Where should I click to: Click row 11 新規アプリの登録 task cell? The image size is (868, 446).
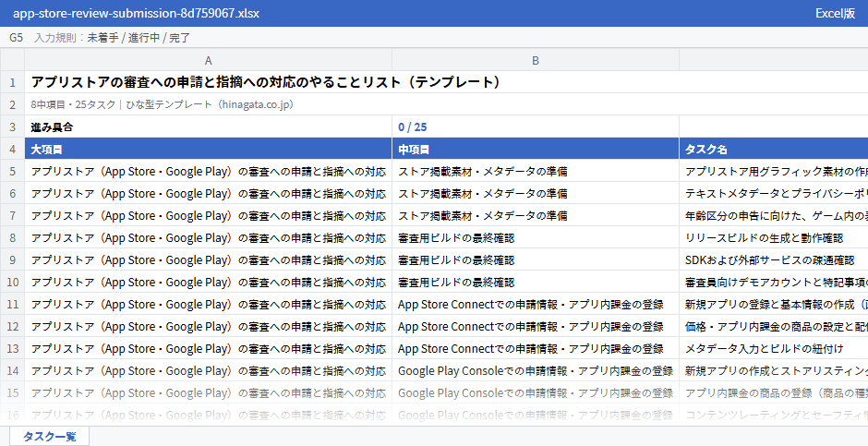pos(774,304)
